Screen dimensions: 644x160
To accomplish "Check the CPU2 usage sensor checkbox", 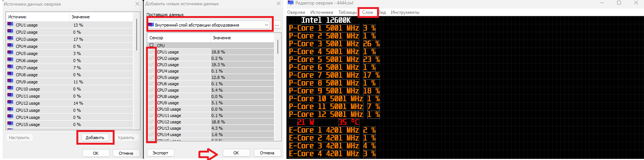I will [152, 58].
